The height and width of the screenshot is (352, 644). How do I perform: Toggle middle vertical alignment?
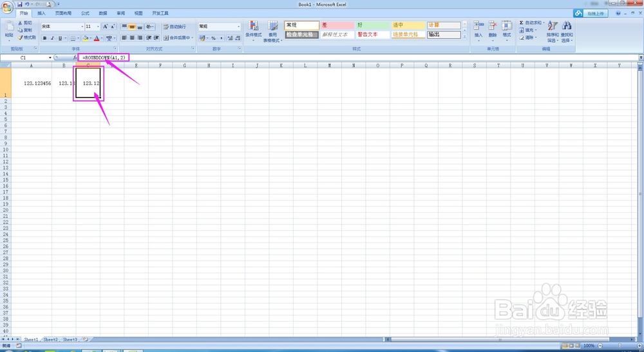click(132, 26)
